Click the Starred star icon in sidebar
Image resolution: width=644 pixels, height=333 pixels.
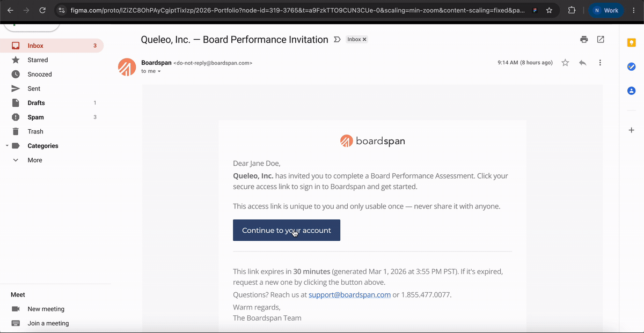coord(16,60)
